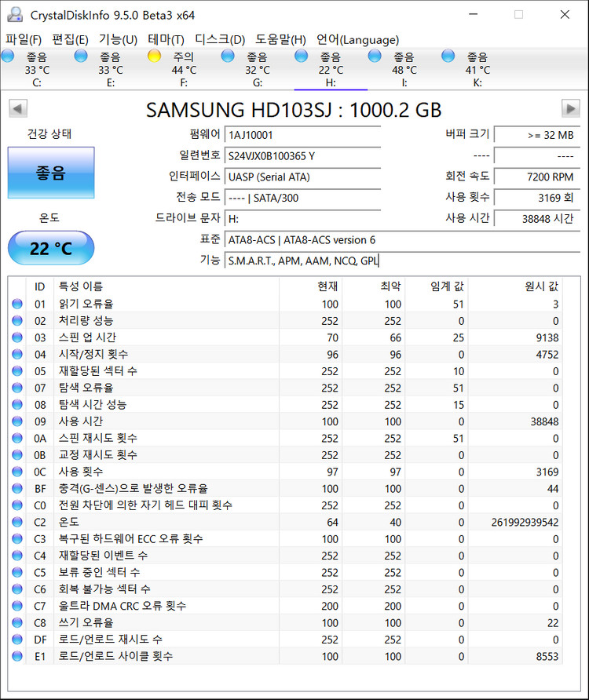
Task: Click the 22 °C temperature button
Action: pos(51,248)
